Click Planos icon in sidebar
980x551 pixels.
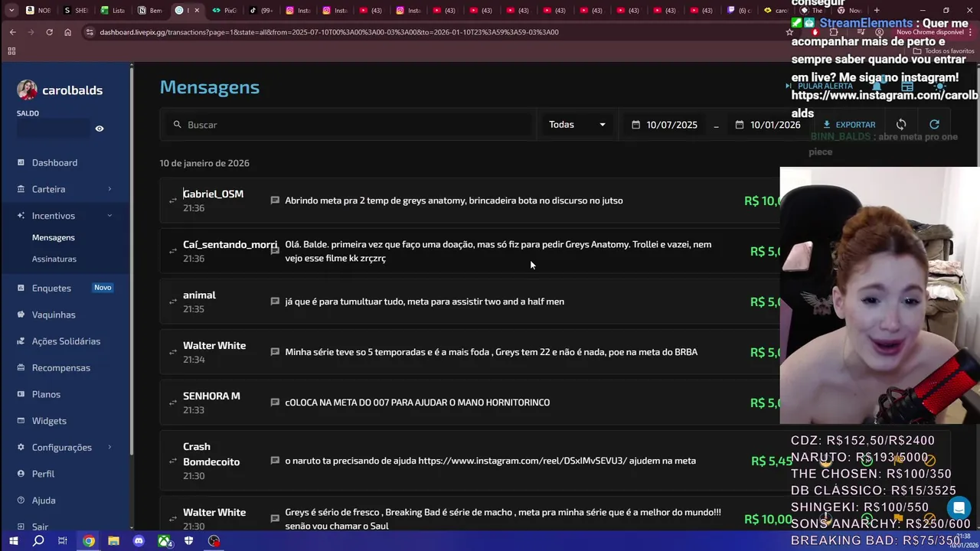click(21, 394)
